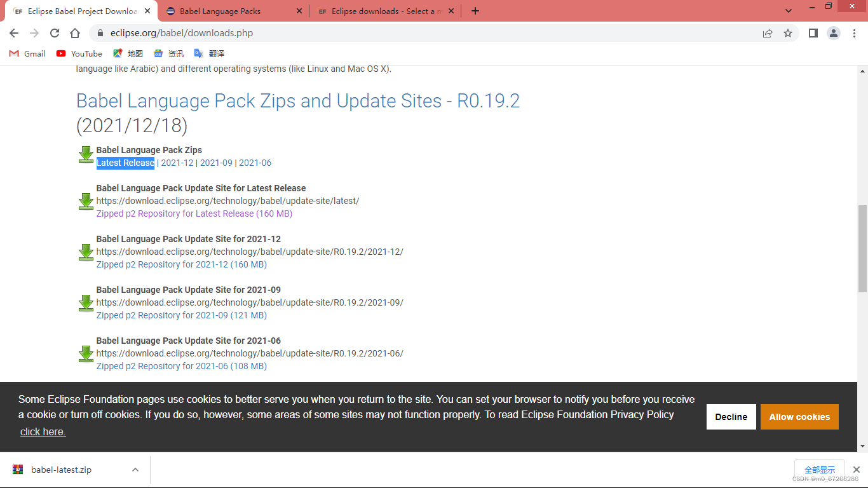
Task: Go to the browser home page icon
Action: (75, 33)
